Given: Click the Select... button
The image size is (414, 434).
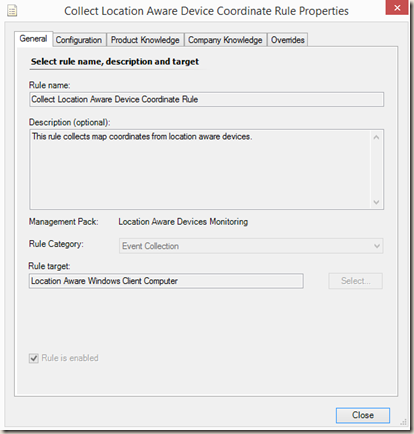Looking at the screenshot, I should pyautogui.click(x=356, y=281).
